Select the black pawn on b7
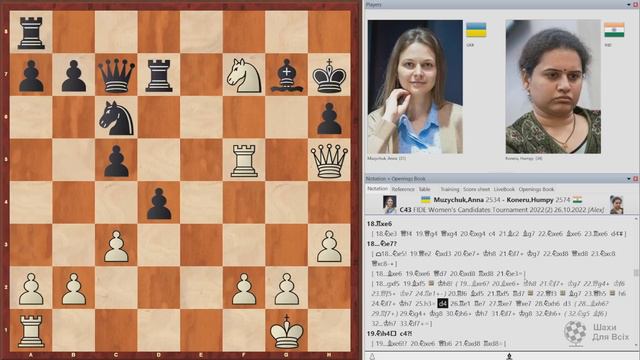Screen dimensions: 640x360 [x=73, y=76]
